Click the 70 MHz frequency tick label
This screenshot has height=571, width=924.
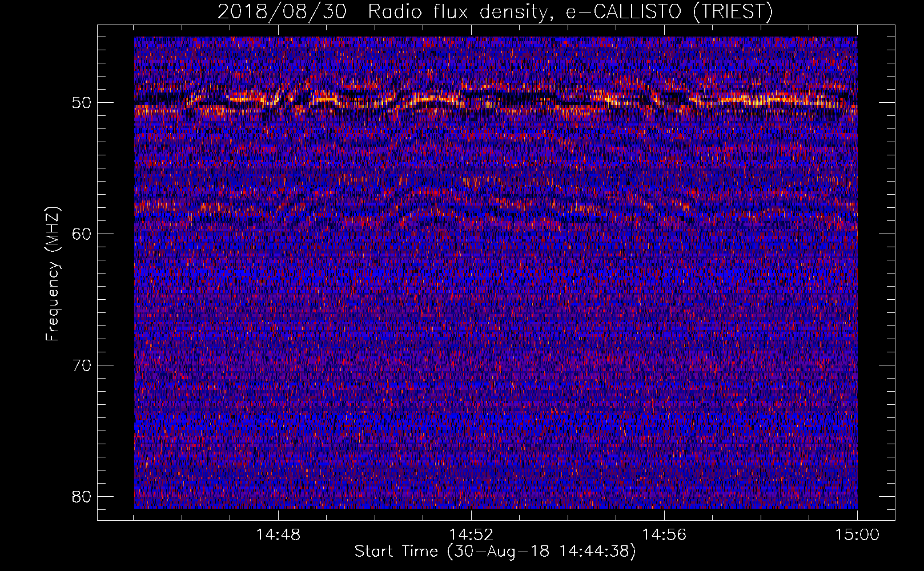pyautogui.click(x=82, y=365)
